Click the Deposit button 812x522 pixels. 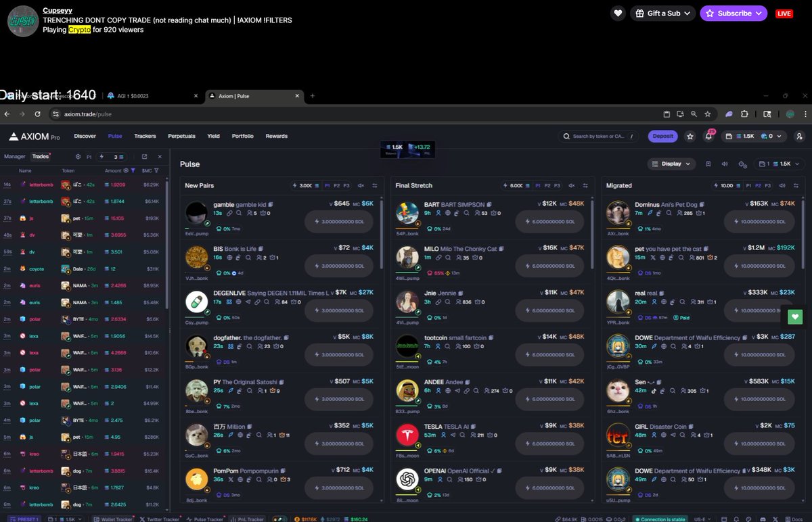[662, 136]
